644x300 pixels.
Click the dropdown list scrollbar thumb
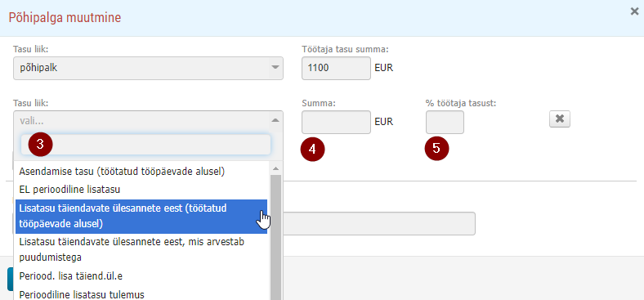[x=275, y=238]
